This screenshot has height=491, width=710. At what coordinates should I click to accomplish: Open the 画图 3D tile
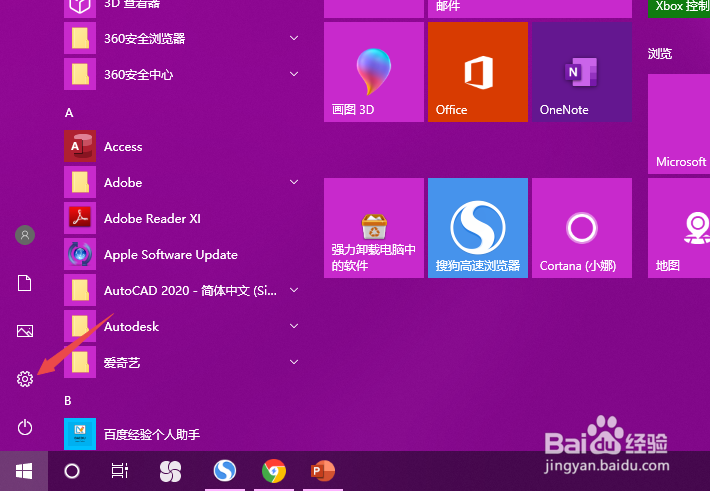(x=374, y=72)
